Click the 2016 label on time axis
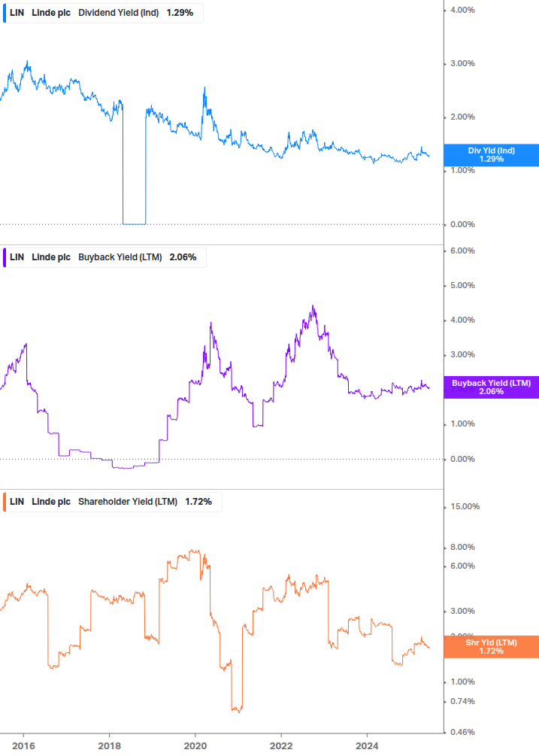This screenshot has width=539, height=756. pyautogui.click(x=23, y=746)
